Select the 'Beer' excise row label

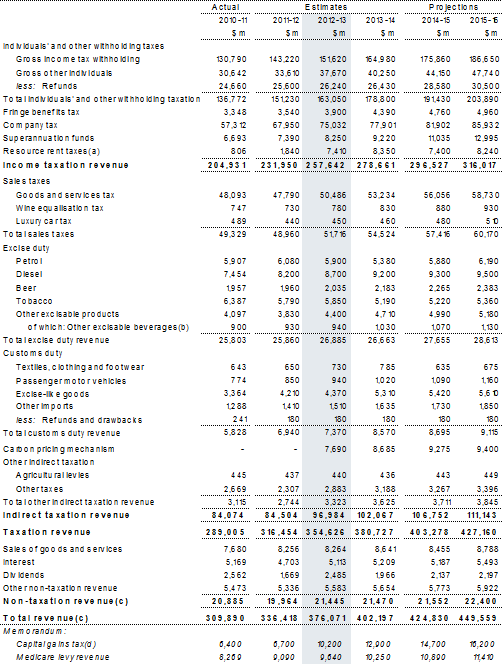[26, 288]
